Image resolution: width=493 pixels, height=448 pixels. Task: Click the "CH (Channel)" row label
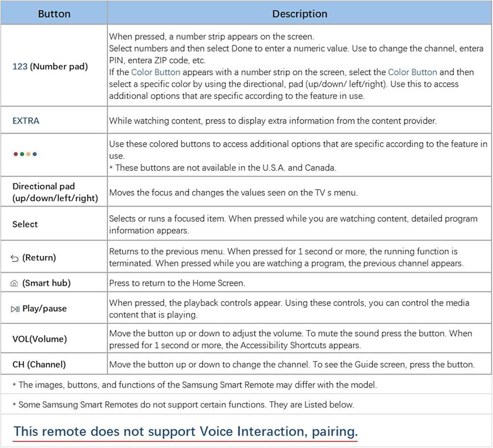point(39,365)
